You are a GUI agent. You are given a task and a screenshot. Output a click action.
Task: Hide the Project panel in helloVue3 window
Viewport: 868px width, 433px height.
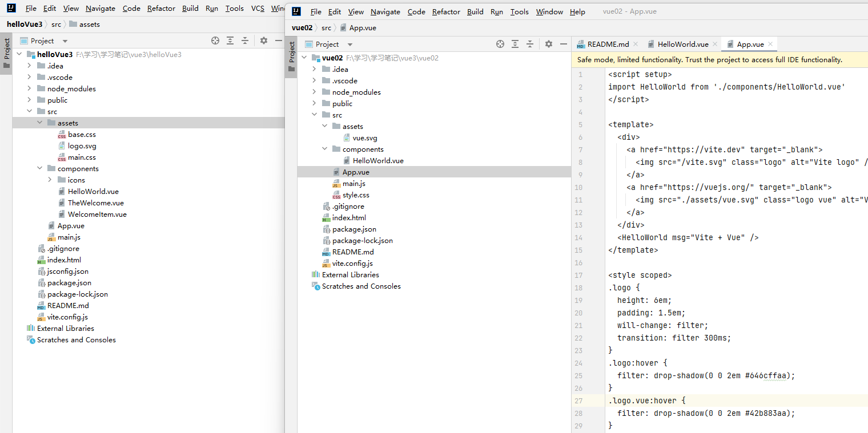tap(278, 41)
